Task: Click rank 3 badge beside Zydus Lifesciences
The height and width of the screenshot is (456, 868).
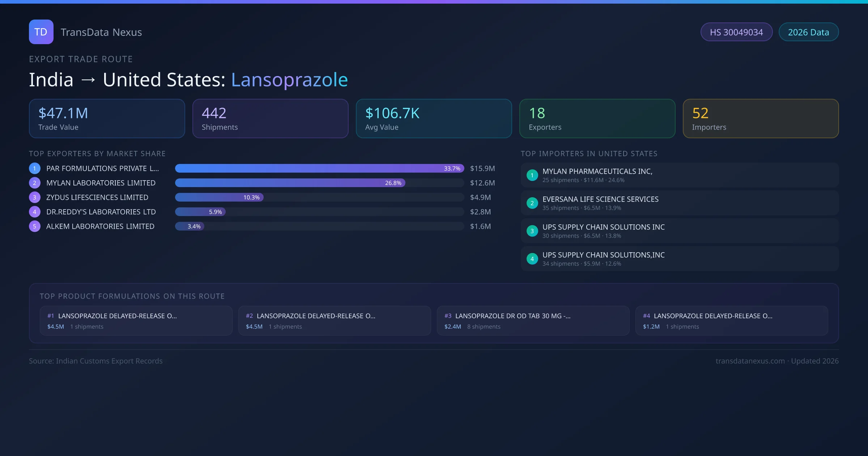Action: (x=35, y=197)
